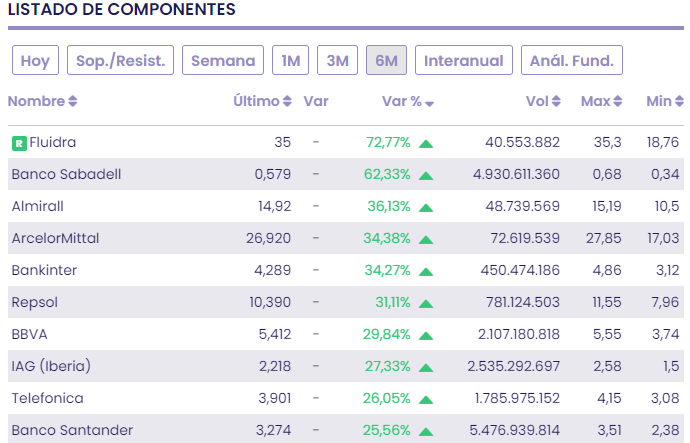Open the Interanual tab
Viewport: 690px width, 443px height.
click(464, 60)
